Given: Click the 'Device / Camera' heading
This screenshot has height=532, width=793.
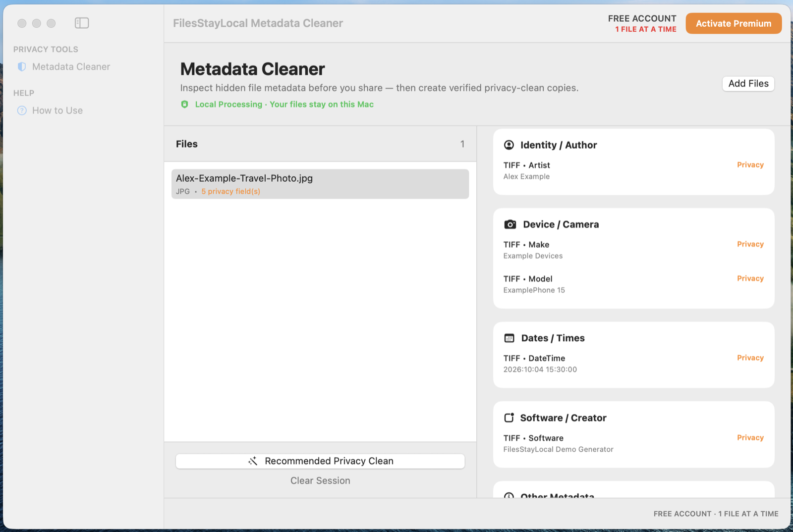Looking at the screenshot, I should (x=561, y=224).
